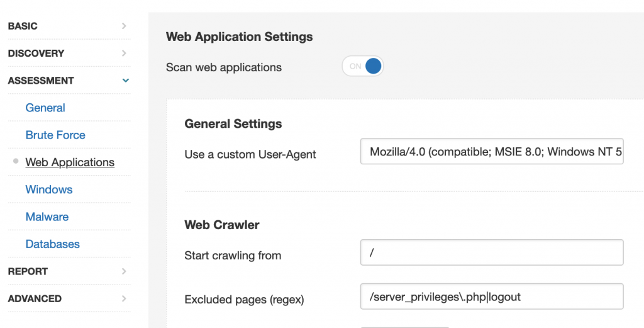Open the Databases settings
644x328 pixels.
pyautogui.click(x=53, y=244)
